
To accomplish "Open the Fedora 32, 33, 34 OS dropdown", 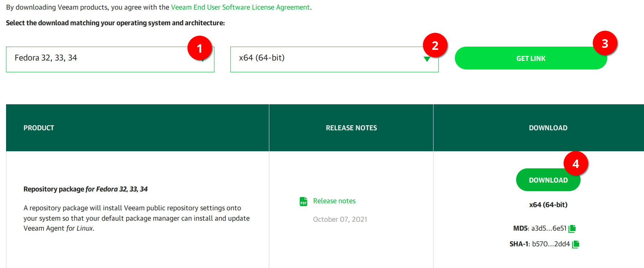I will (103, 59).
